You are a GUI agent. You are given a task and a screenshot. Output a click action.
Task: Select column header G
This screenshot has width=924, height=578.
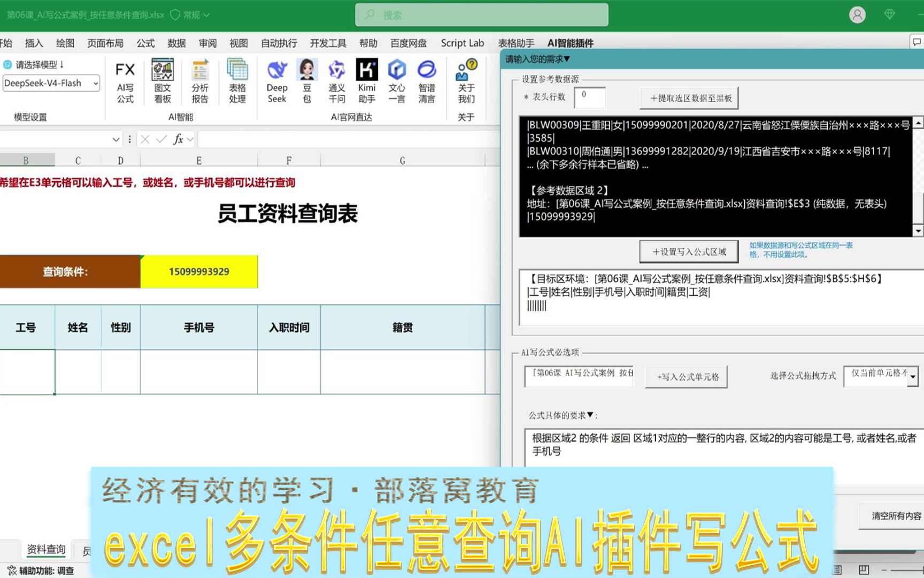[x=403, y=160]
